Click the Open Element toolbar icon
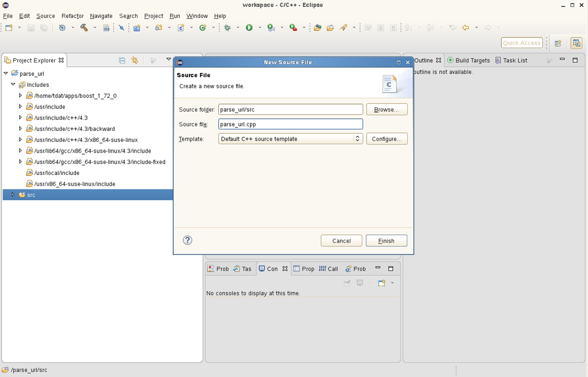 (318, 28)
